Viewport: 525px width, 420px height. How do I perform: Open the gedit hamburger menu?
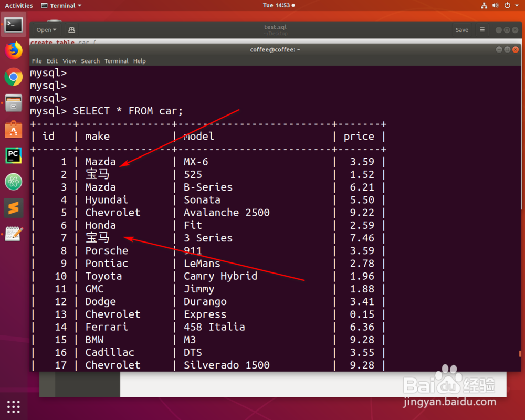click(x=482, y=30)
